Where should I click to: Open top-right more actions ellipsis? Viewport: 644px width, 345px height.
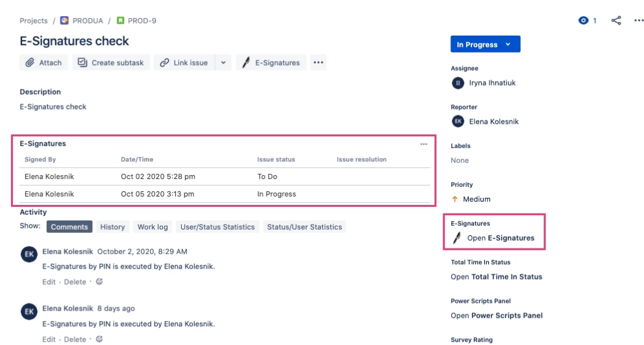[639, 21]
